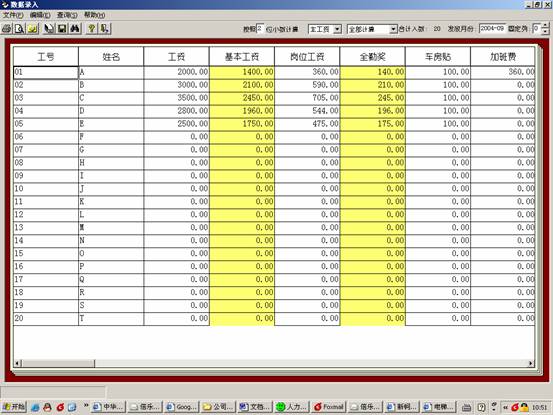This screenshot has height=415, width=553.
Task: Click the pen edit toolbar icon
Action: (x=49, y=29)
